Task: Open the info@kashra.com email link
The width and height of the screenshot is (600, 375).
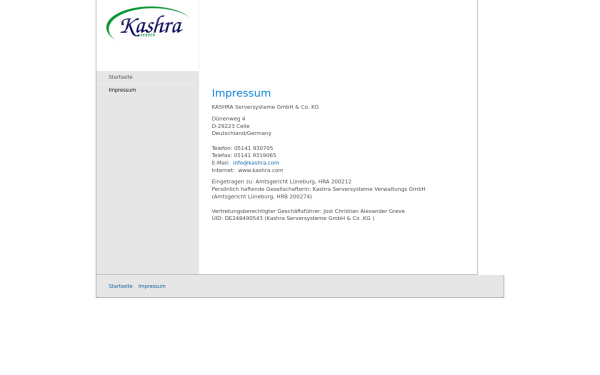Action: point(256,163)
